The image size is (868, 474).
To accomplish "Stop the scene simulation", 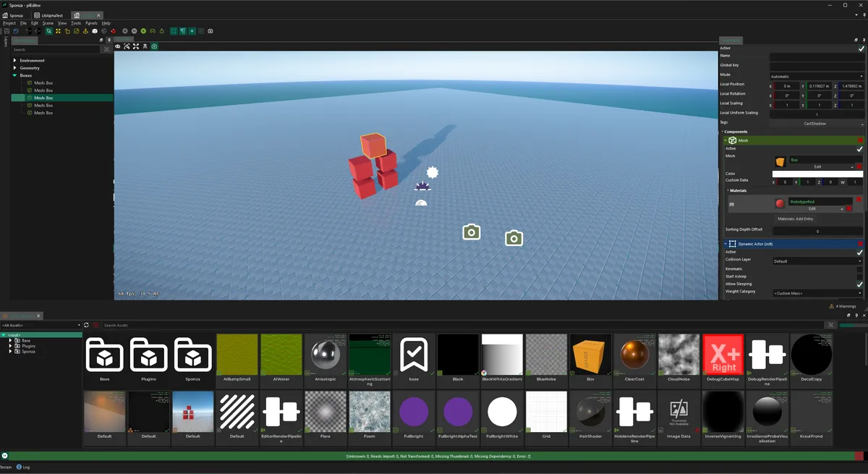I will 124,31.
